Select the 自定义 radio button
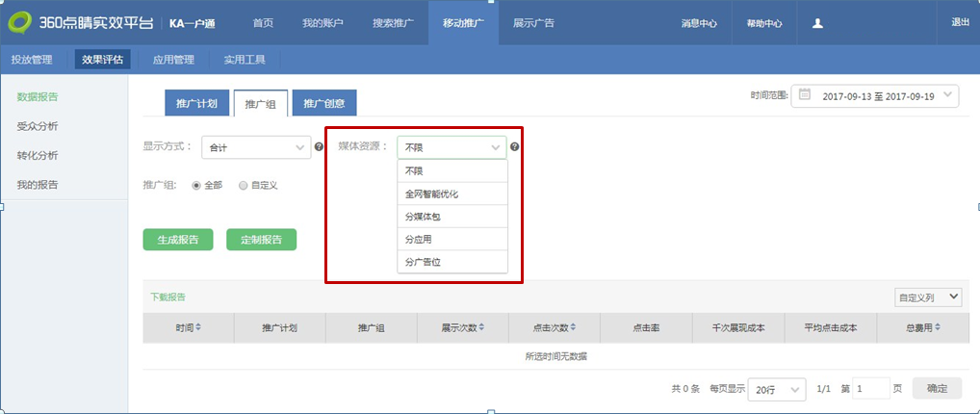980x414 pixels. coord(243,185)
